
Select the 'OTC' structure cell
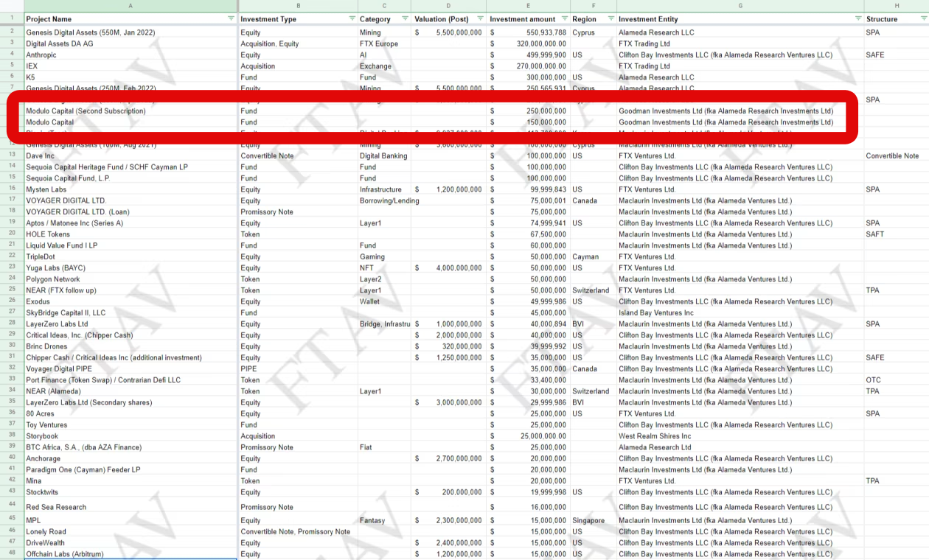(x=897, y=380)
